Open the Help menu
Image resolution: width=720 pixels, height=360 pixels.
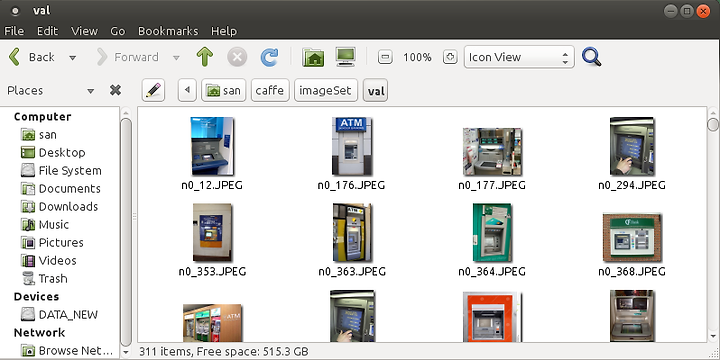coord(224,31)
